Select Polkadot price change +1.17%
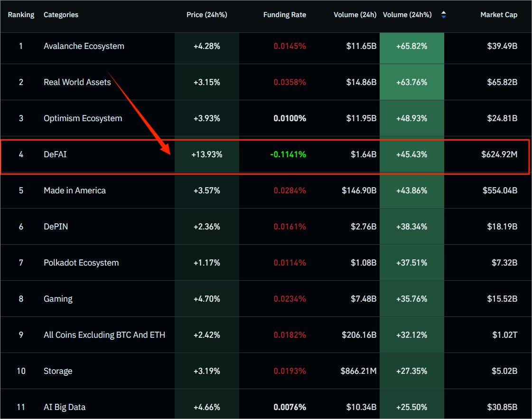Viewport: 532px width, 419px height. [x=206, y=263]
